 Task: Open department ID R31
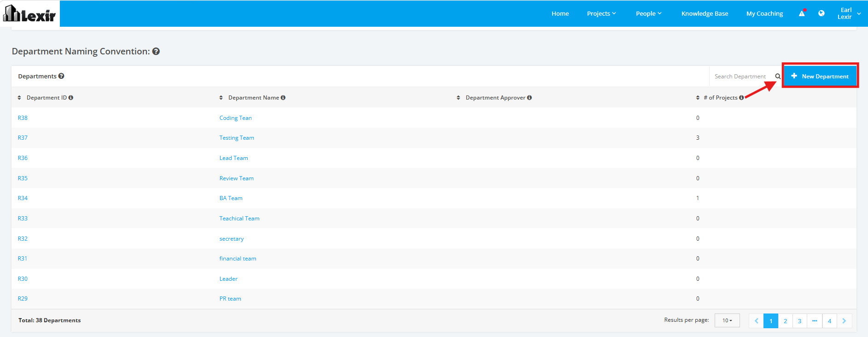pos(23,259)
